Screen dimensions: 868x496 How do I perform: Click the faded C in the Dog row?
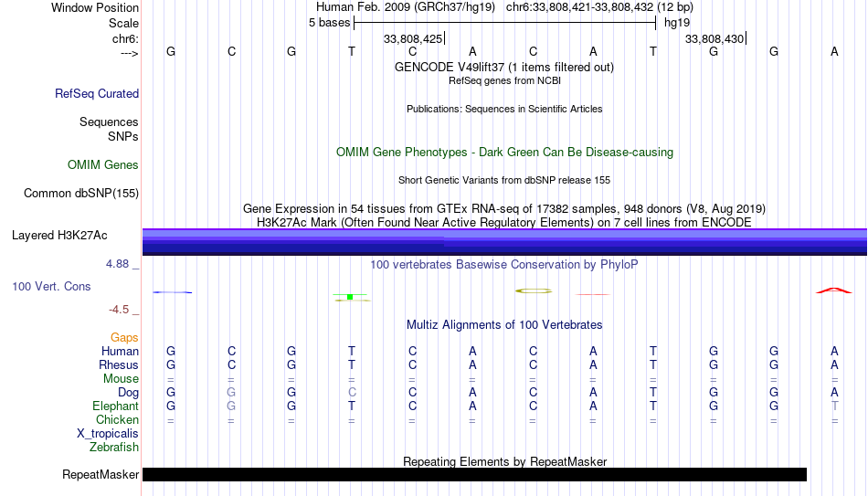pyautogui.click(x=352, y=393)
